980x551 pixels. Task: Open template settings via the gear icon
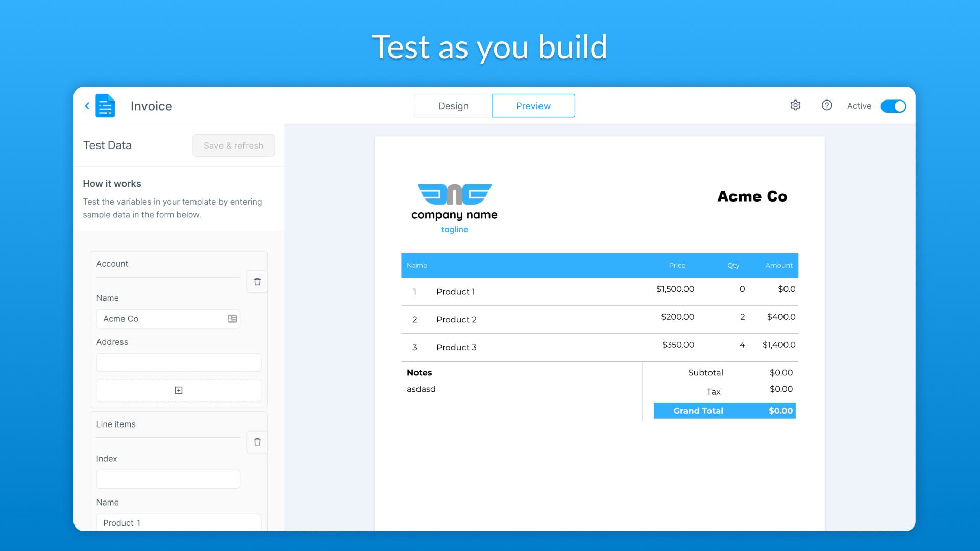[x=795, y=105]
